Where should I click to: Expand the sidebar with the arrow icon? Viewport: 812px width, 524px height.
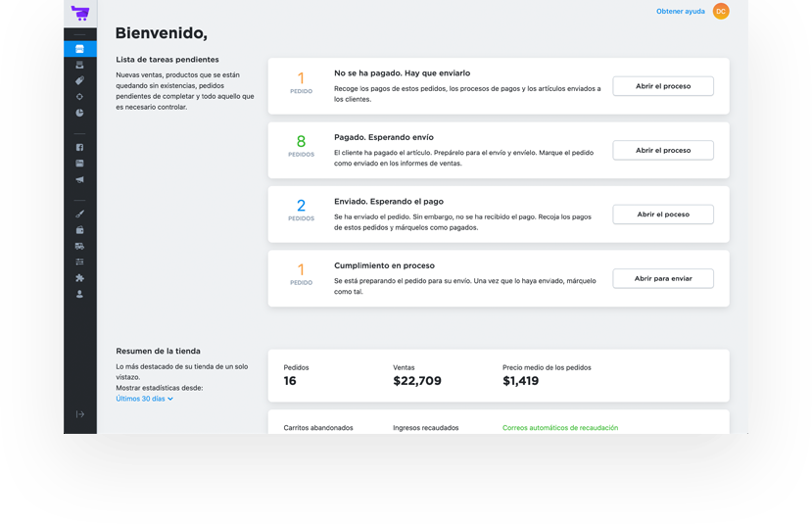[79, 414]
